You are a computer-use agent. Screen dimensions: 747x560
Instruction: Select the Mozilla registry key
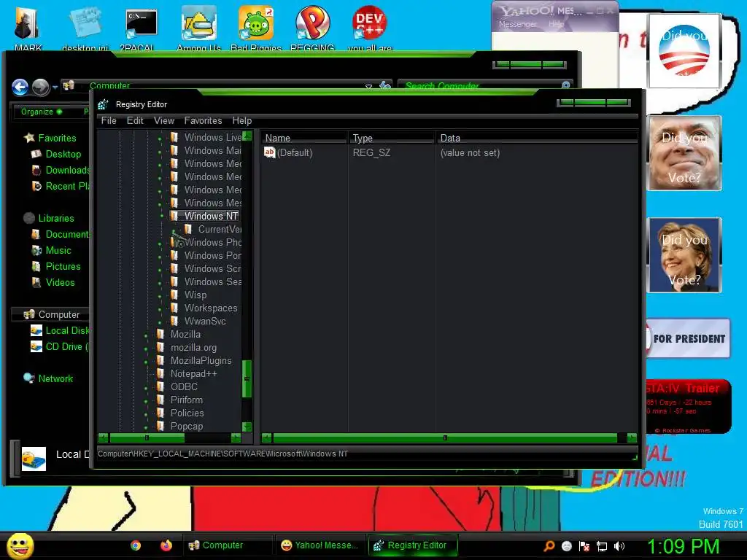(x=185, y=334)
